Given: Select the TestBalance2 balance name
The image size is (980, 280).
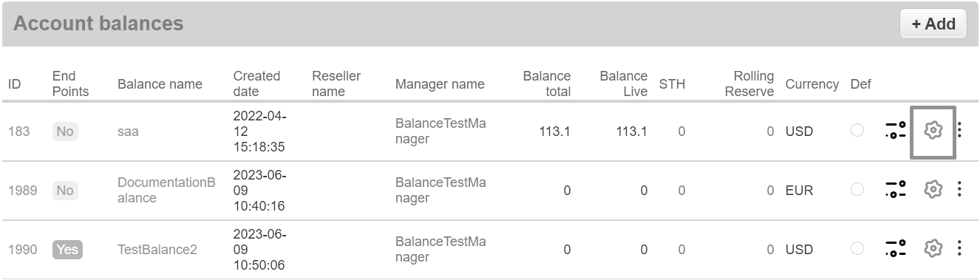Looking at the screenshot, I should [x=157, y=250].
